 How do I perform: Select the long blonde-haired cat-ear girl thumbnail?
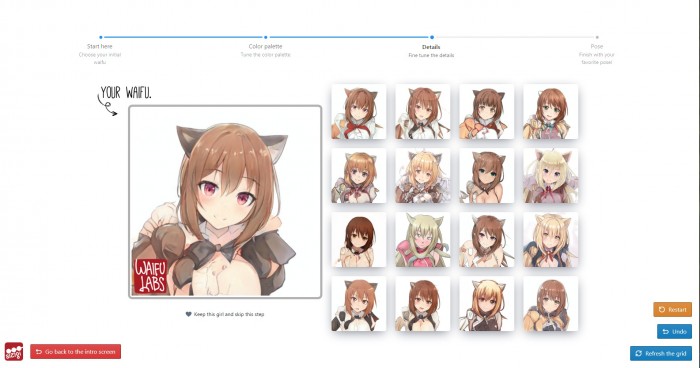[550, 176]
